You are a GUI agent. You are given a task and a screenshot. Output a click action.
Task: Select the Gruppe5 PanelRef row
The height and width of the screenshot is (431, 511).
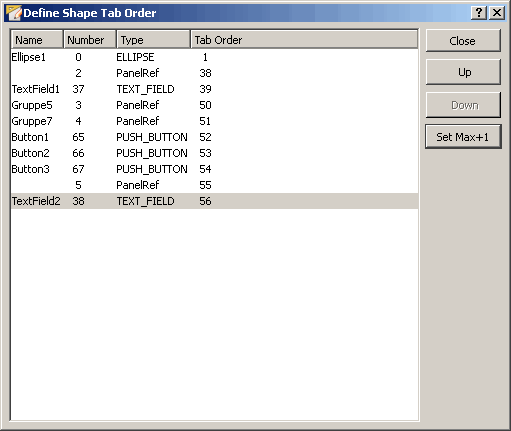[x=214, y=105]
